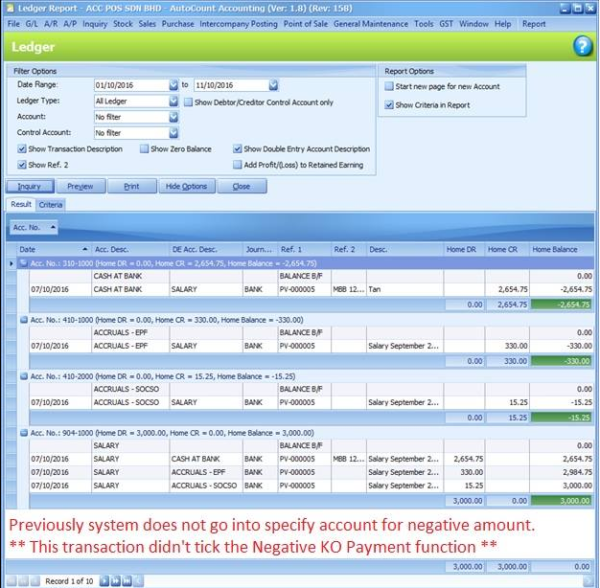This screenshot has height=588, width=600.
Task: Select ACCRUALS - EPF credit amount 330.00 cell
Action: tap(507, 346)
